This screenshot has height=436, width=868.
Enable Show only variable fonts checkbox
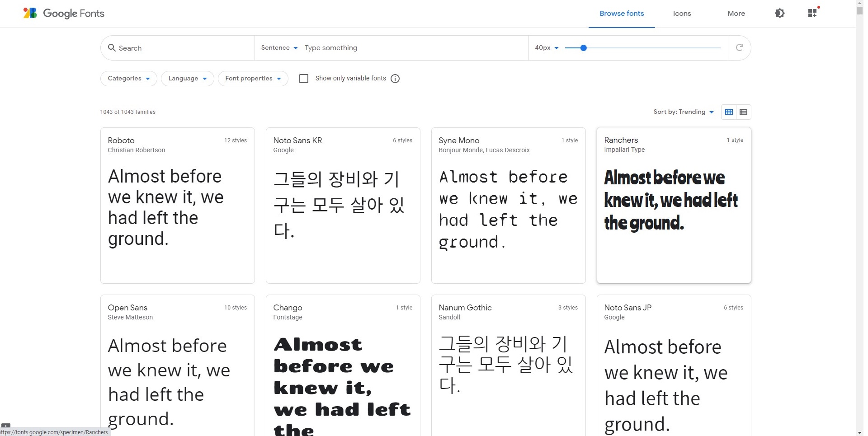pyautogui.click(x=304, y=79)
